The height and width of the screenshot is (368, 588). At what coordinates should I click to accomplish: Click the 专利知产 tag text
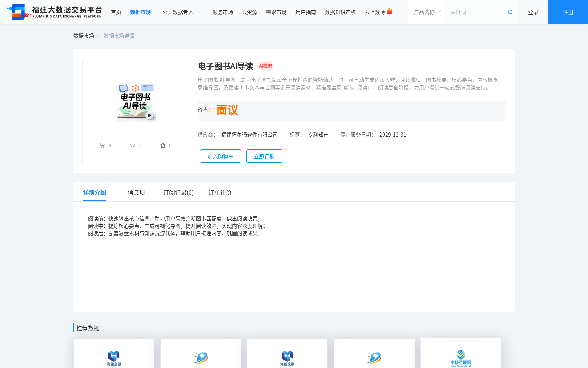tap(318, 135)
